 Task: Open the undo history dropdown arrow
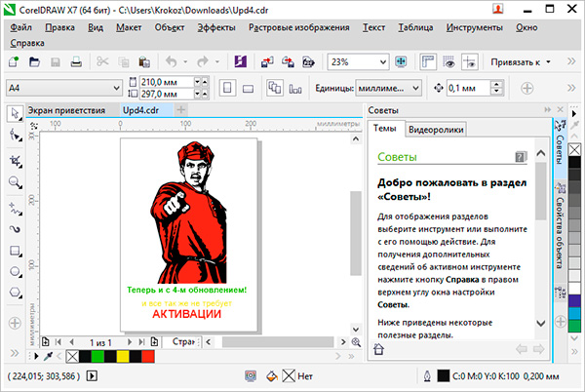coord(185,61)
